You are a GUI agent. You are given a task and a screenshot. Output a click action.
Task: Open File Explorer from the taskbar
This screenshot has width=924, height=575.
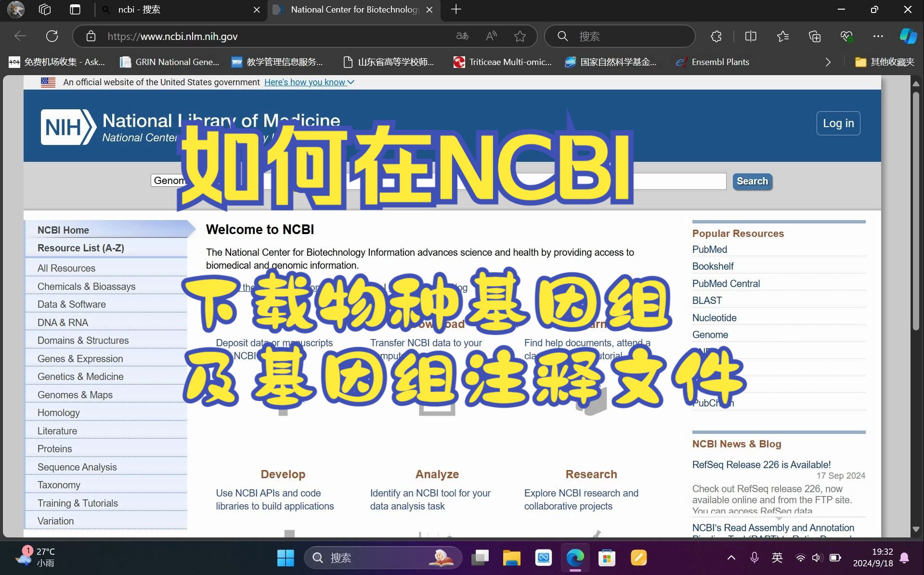pos(511,557)
